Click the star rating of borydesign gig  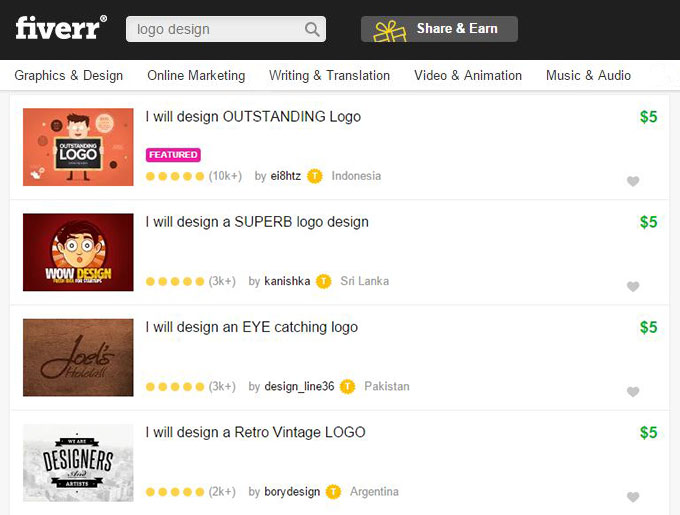click(x=175, y=492)
